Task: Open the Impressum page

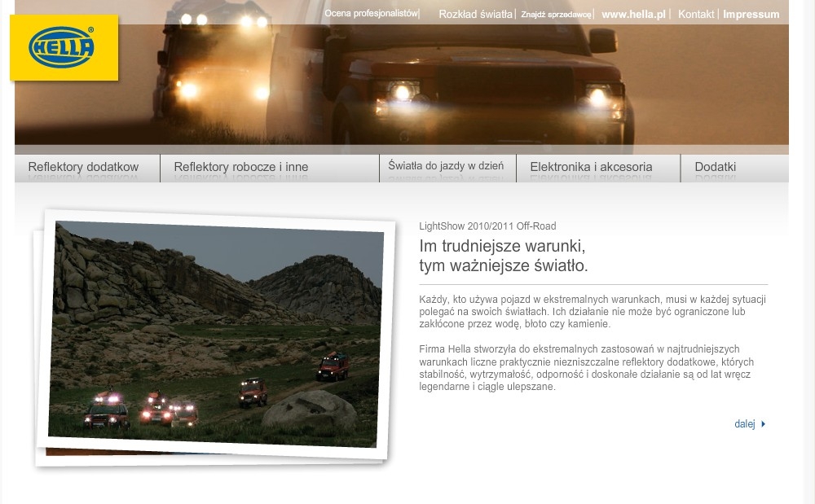Action: (751, 15)
